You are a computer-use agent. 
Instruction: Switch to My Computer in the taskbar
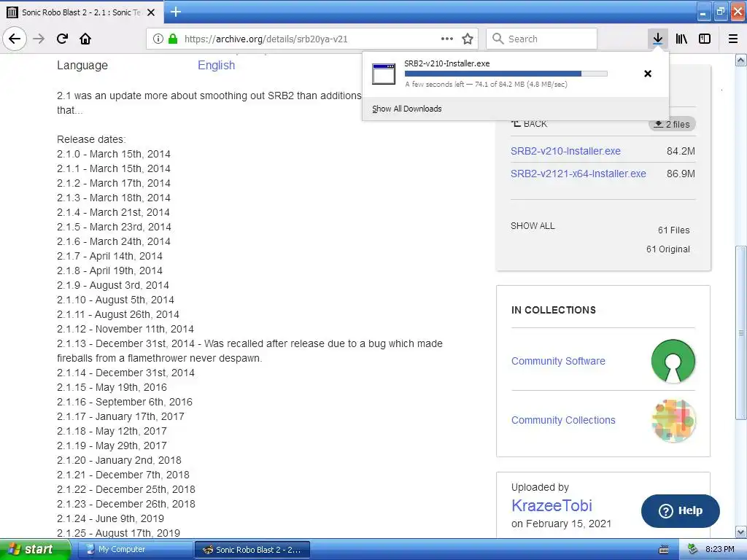point(134,550)
